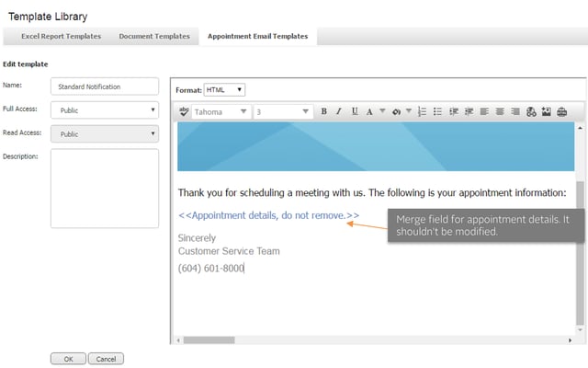Toggle underline formatting in editor toolbar
The width and height of the screenshot is (588, 368).
(x=355, y=111)
